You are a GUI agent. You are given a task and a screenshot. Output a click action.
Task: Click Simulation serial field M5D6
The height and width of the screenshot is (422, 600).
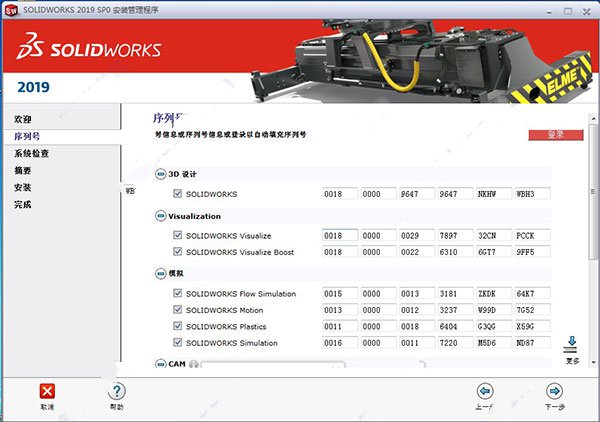[494, 342]
